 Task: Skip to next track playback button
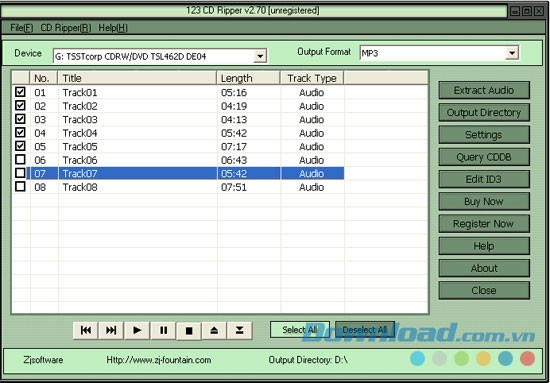point(111,330)
